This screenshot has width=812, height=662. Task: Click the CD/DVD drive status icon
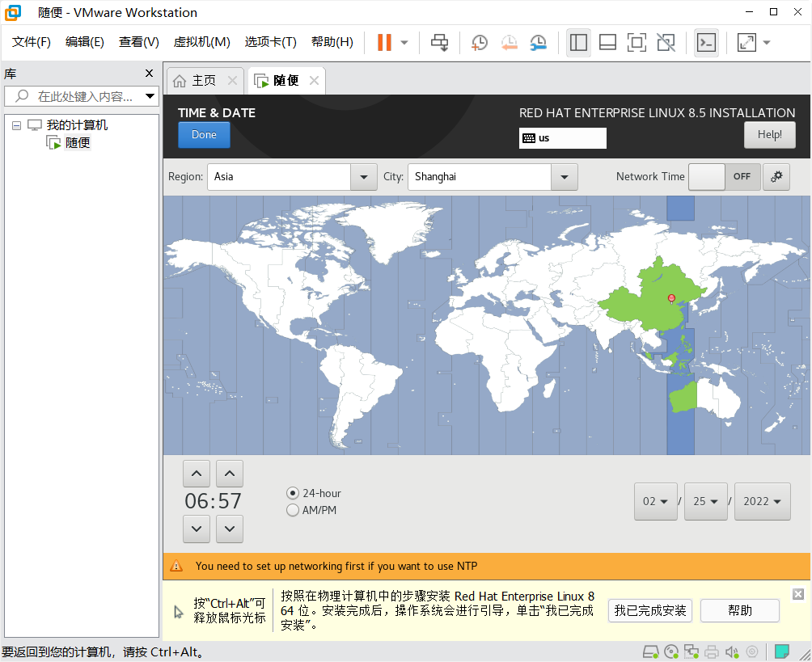click(671, 652)
